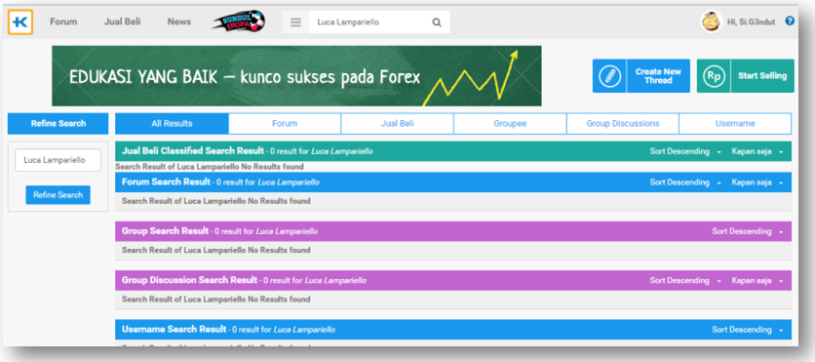The width and height of the screenshot is (815, 362).
Task: Click the Refine Search button in sidebar
Action: pos(58,195)
